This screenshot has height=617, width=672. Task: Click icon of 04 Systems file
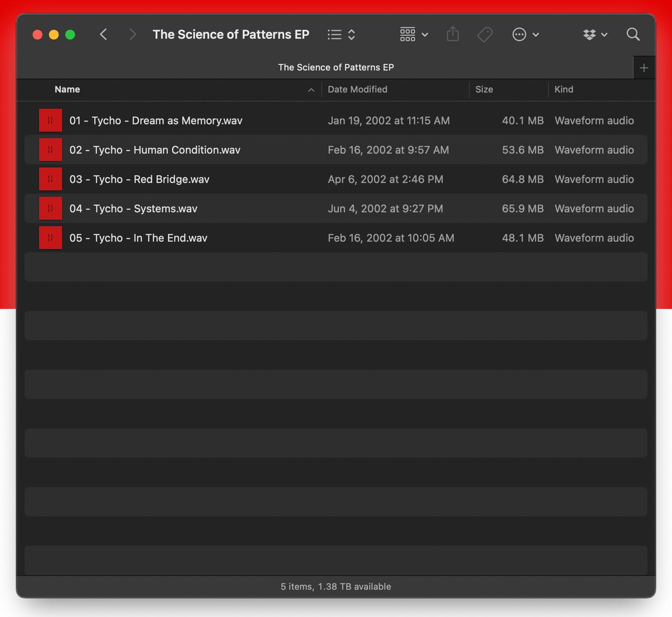click(50, 208)
